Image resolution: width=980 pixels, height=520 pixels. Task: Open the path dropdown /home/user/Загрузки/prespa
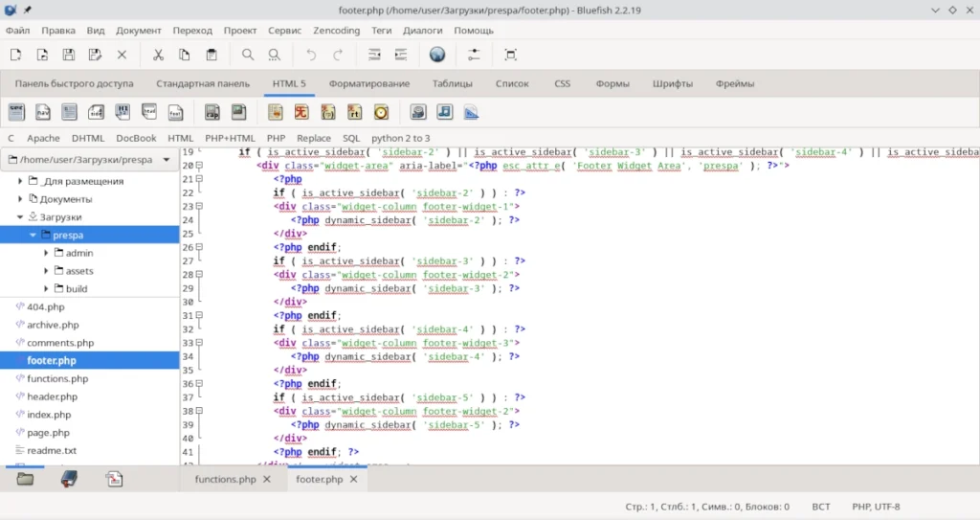tap(89, 160)
